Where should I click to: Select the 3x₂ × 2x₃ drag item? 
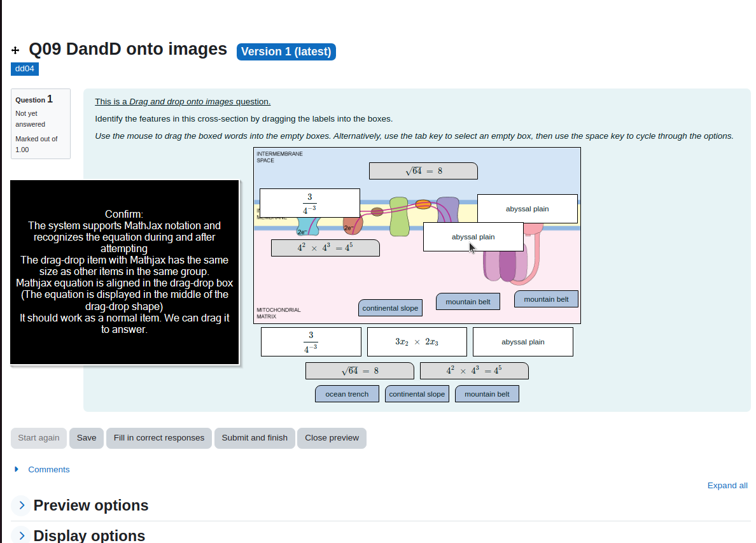[x=417, y=342]
